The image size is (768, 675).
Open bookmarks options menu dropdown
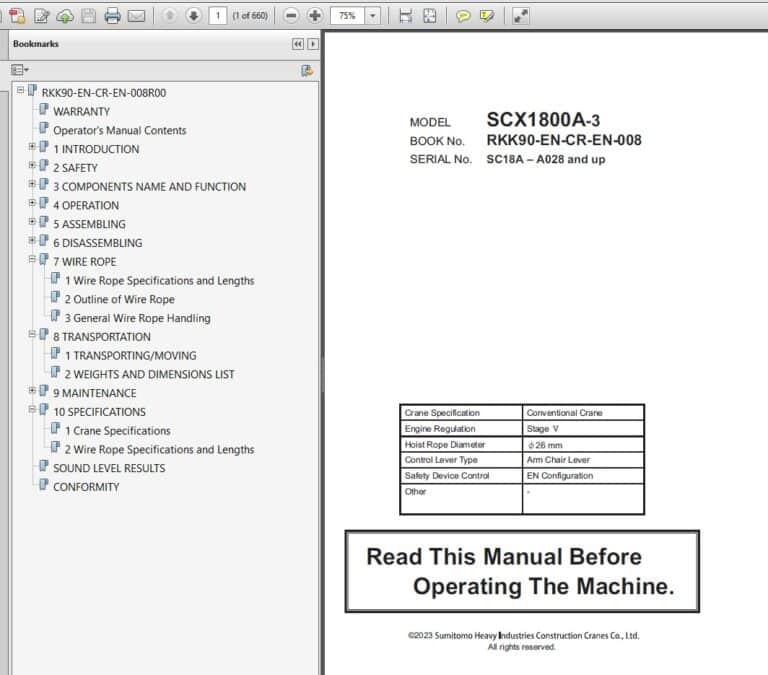tap(20, 71)
